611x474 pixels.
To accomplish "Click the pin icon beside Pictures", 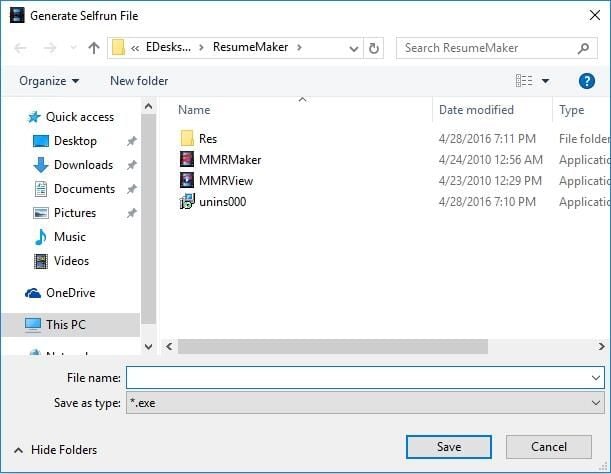I will (132, 213).
